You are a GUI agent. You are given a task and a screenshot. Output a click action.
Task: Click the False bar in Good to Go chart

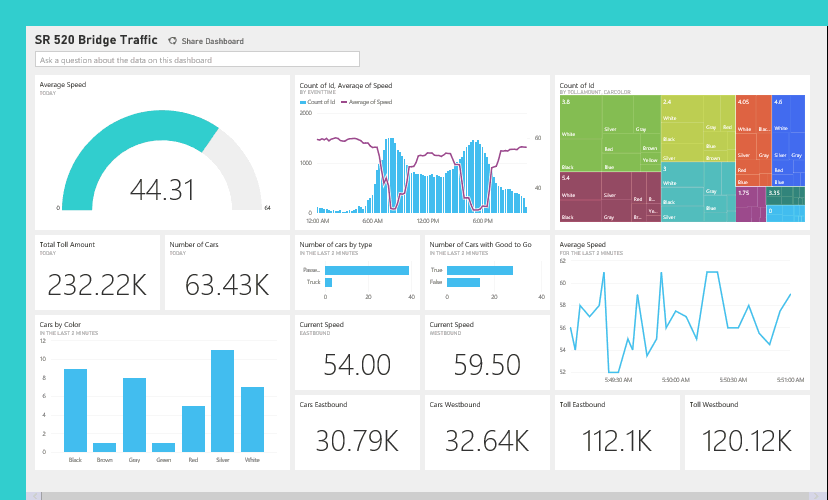coord(463,282)
